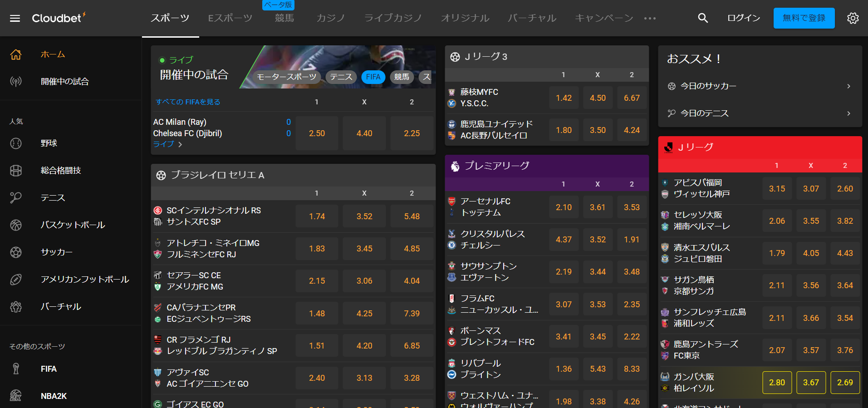Open the search magnifier icon
Screen dimensions: 868x408
(x=703, y=18)
